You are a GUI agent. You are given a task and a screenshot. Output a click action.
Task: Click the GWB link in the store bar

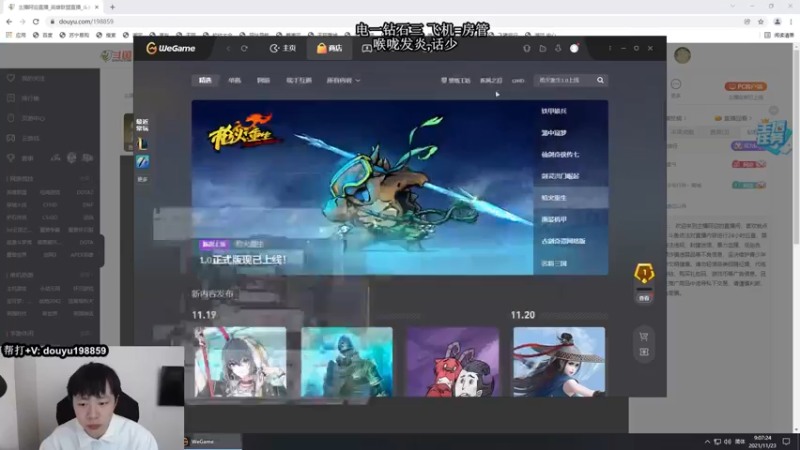click(518, 80)
